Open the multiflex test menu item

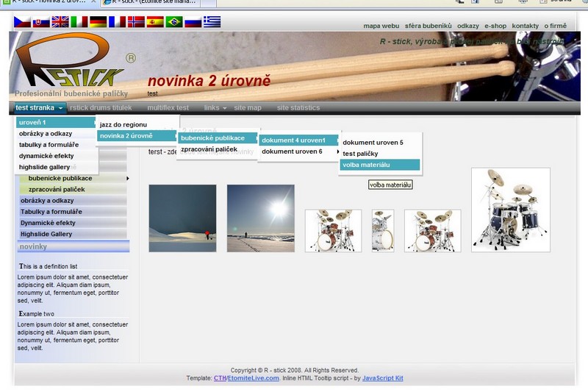click(168, 107)
